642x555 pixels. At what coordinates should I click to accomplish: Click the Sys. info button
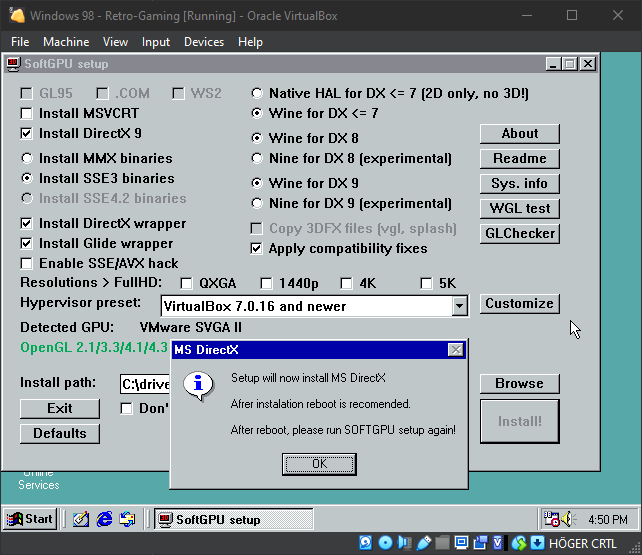[520, 184]
